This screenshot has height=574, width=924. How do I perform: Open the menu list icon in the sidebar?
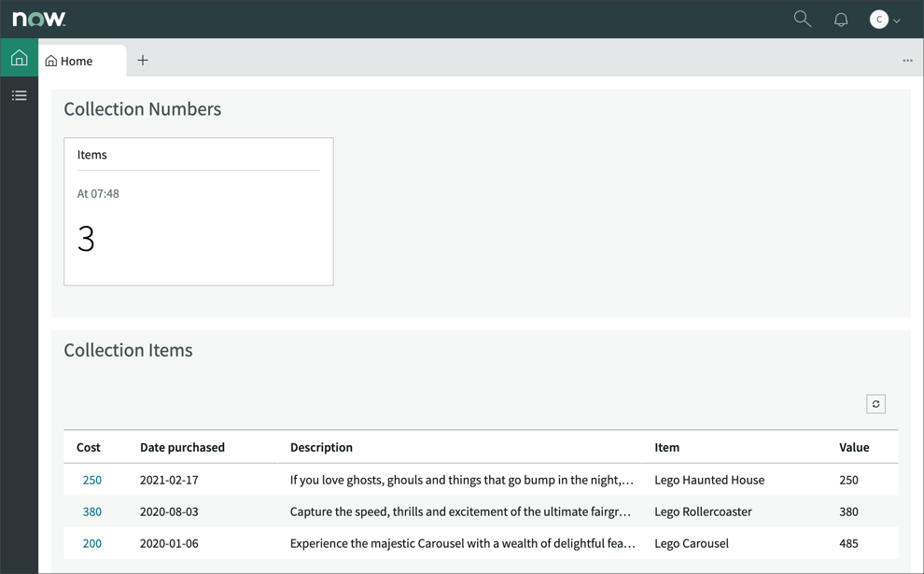tap(19, 94)
